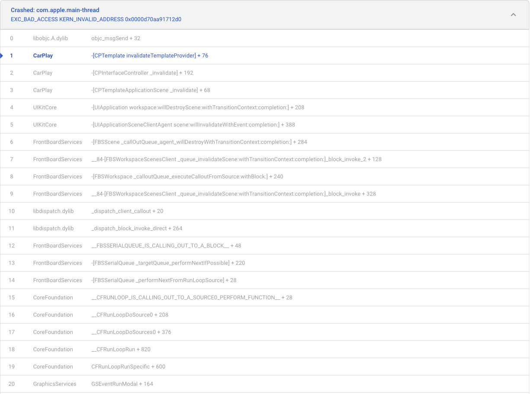Select FBSWorkspace _calloutQueue_executeCalloutFromSource frame
Image resolution: width=532 pixels, height=394 pixels.
click(187, 177)
